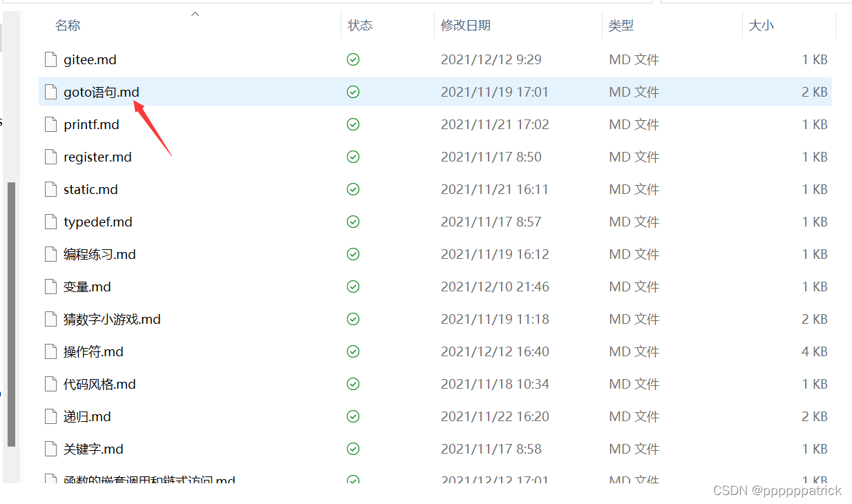
Task: Toggle sort direction arrow above 名称
Action: (195, 13)
